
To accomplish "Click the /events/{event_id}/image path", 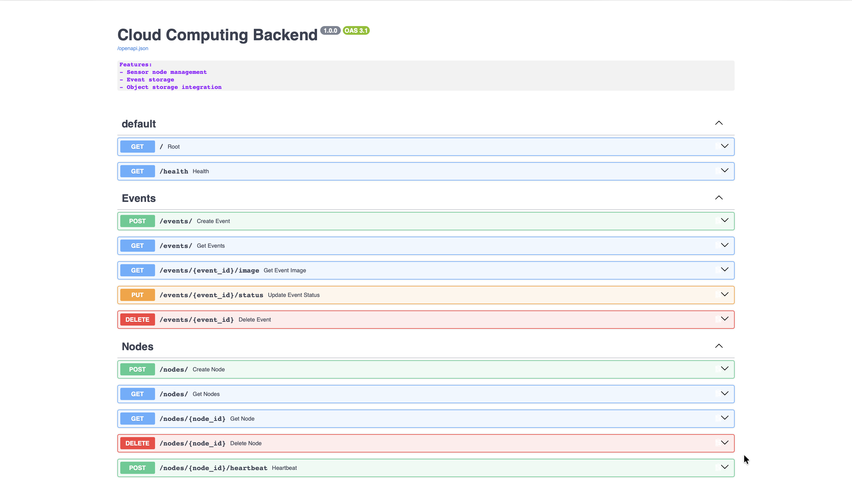I will click(x=209, y=271).
